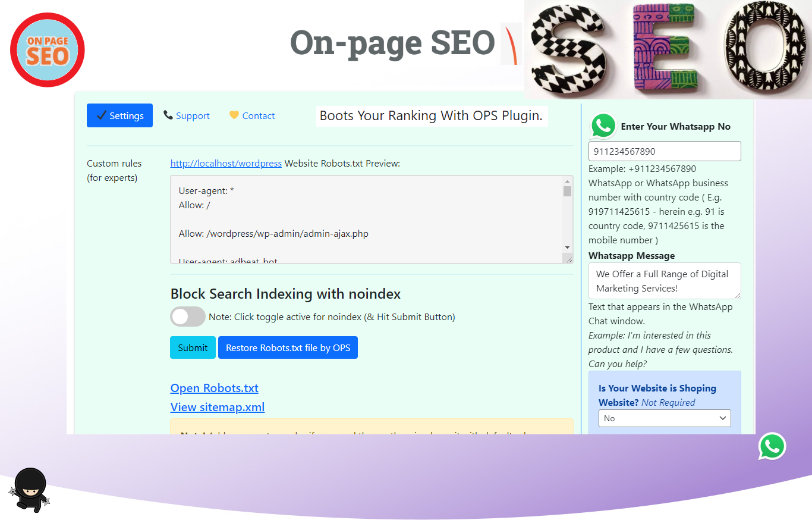This screenshot has height=520, width=812.
Task: Open the Support tab
Action: click(x=187, y=115)
